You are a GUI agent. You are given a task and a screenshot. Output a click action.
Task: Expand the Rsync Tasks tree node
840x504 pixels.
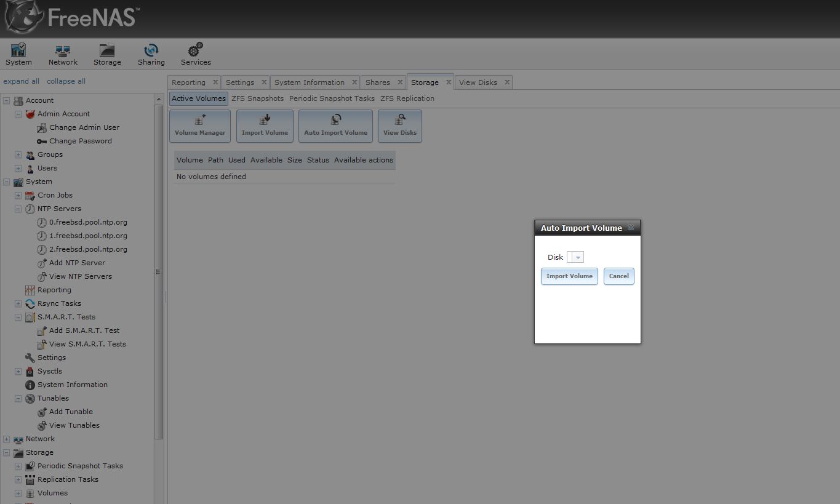pos(18,303)
